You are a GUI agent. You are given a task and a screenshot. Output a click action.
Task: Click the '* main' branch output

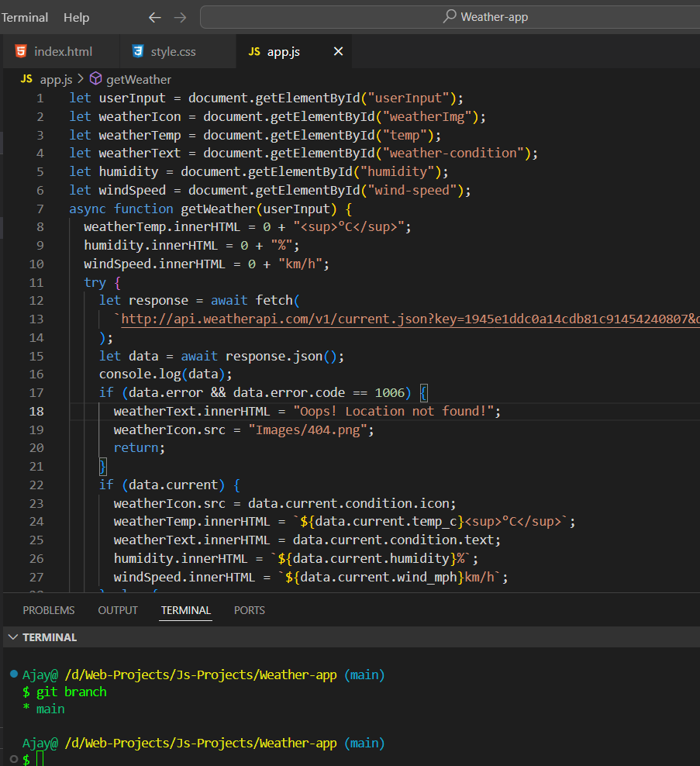43,709
